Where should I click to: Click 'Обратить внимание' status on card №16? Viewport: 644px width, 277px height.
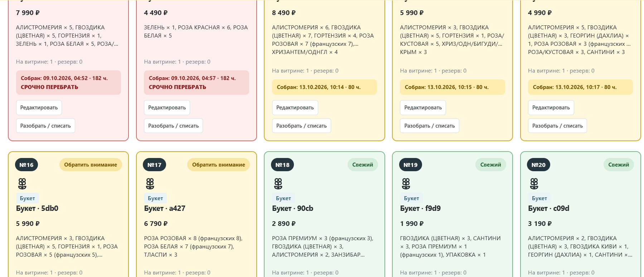tap(91, 165)
